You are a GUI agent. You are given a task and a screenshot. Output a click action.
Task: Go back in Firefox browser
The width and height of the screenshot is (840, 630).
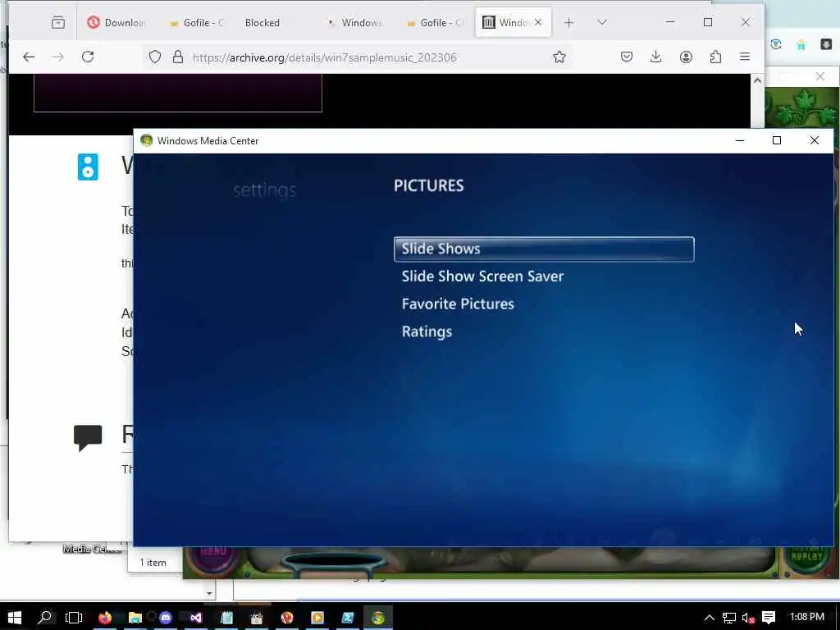tap(29, 57)
